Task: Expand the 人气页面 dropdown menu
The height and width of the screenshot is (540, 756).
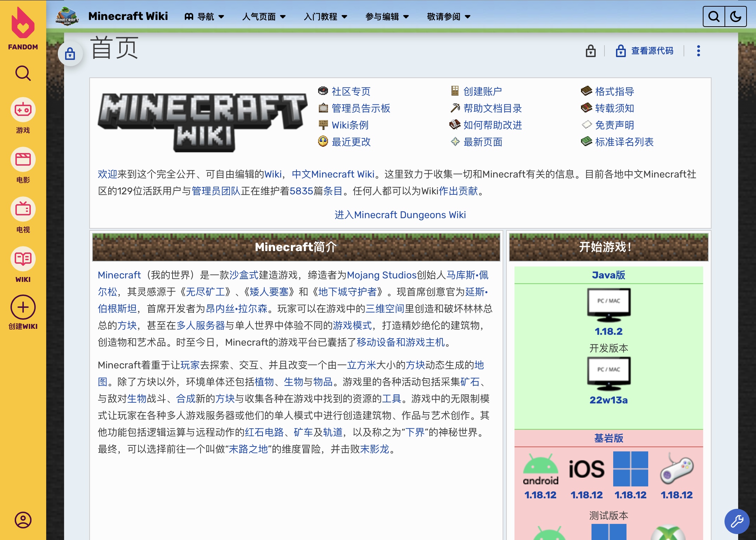Action: pyautogui.click(x=264, y=16)
